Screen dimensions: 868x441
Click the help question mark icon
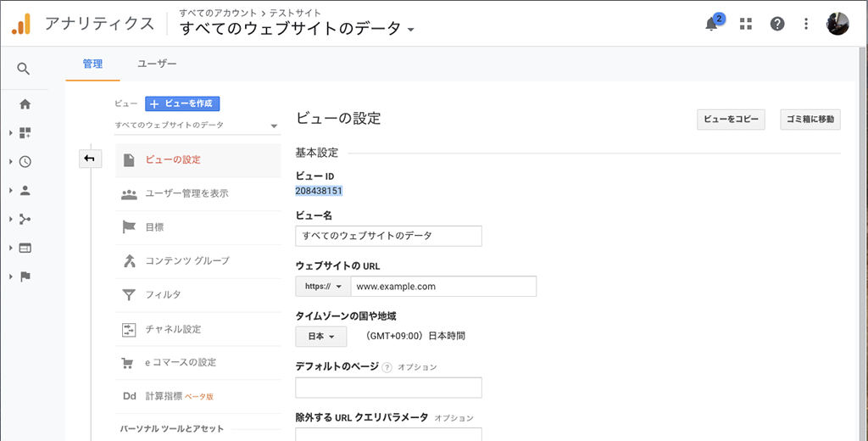coord(777,24)
